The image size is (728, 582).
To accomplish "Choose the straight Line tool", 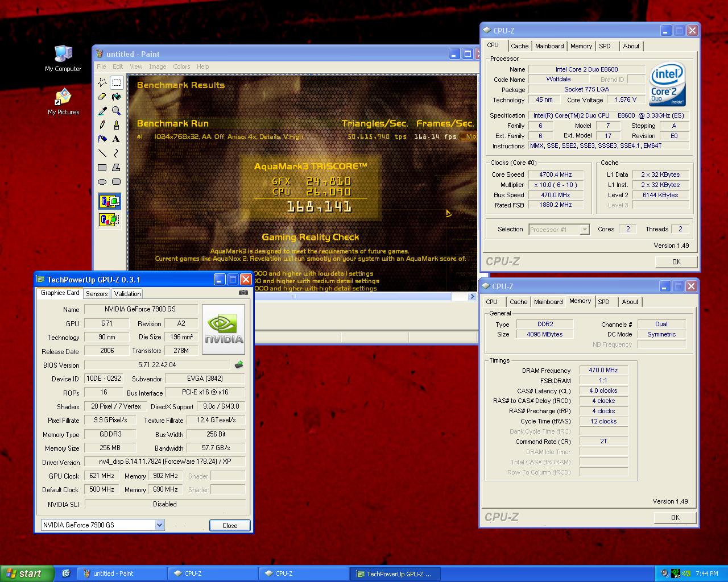I will [x=102, y=153].
